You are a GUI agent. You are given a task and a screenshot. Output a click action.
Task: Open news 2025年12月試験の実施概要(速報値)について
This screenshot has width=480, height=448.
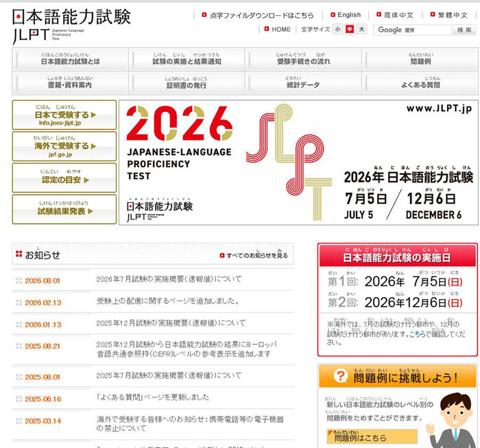pyautogui.click(x=171, y=322)
